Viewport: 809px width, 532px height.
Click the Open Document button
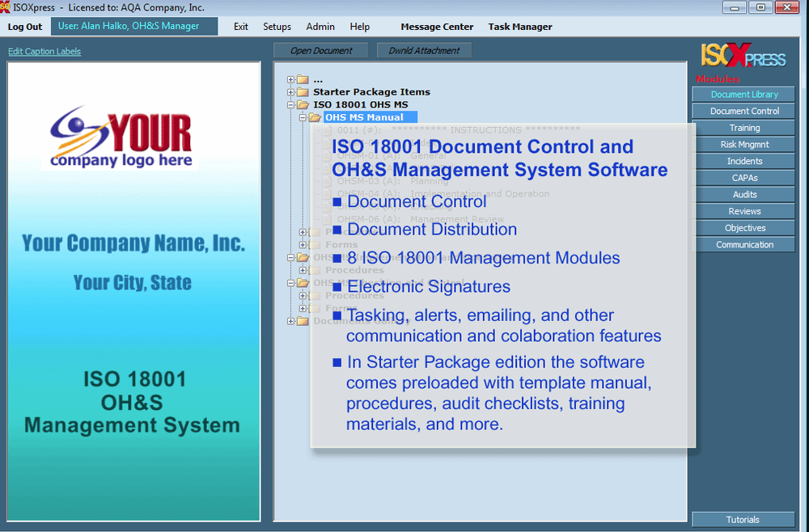[321, 50]
